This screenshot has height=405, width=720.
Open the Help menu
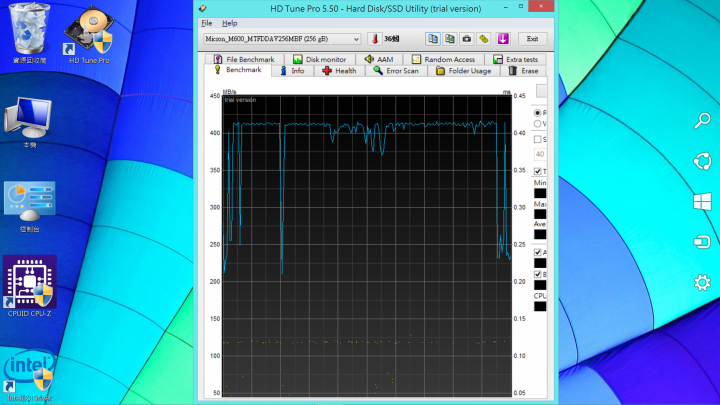[x=230, y=23]
